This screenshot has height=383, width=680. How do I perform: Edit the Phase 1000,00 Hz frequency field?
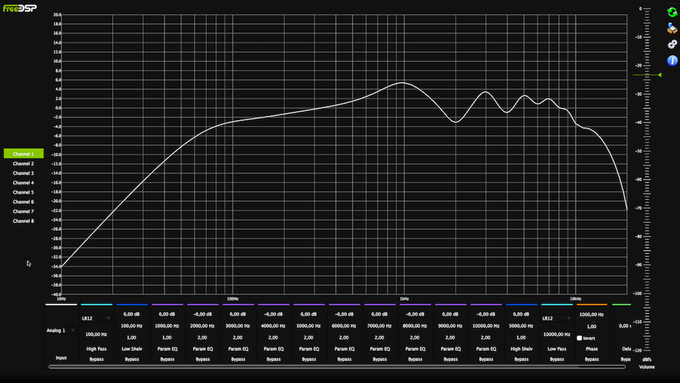(x=592, y=314)
